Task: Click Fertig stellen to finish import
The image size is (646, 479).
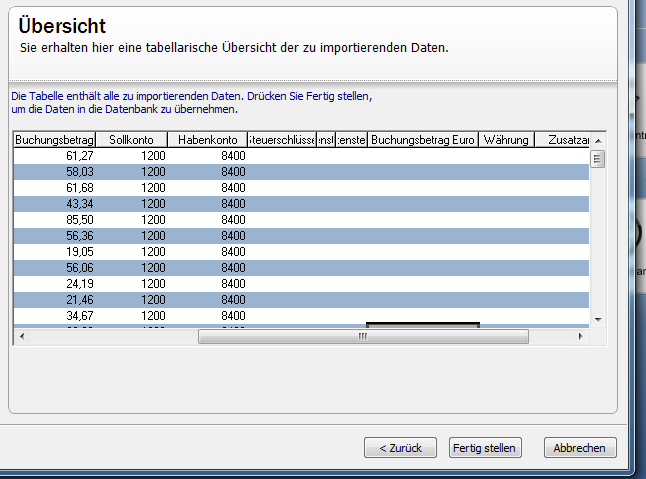Action: 485,448
